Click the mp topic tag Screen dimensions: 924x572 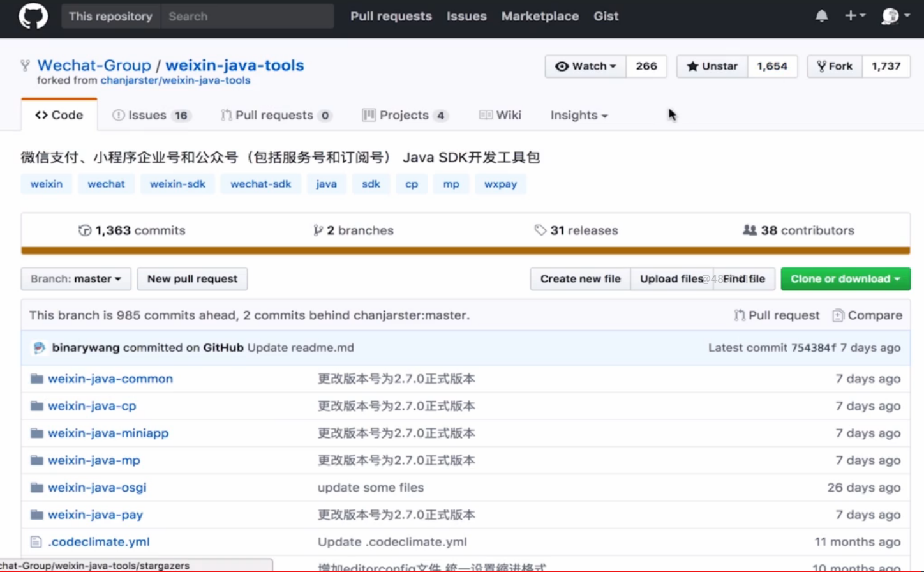point(451,184)
